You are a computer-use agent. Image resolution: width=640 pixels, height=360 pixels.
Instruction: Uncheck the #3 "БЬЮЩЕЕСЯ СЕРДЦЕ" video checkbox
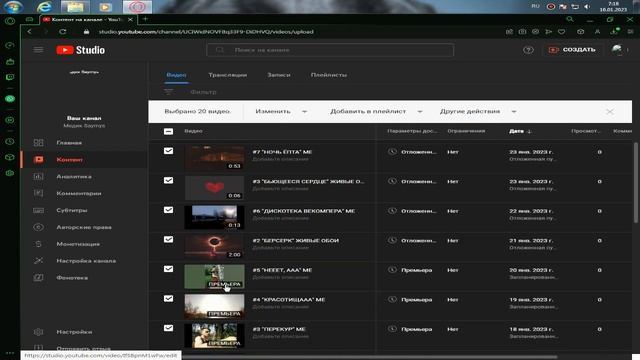point(168,180)
